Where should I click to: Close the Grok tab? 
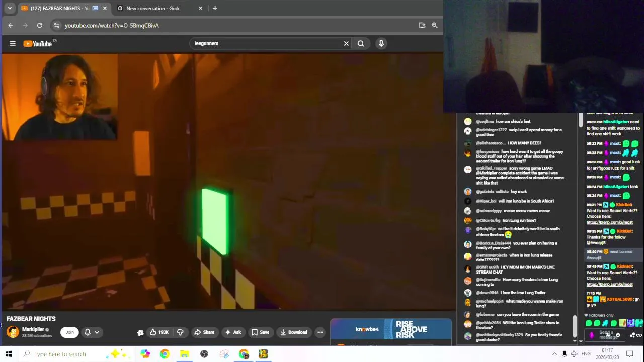point(201,8)
